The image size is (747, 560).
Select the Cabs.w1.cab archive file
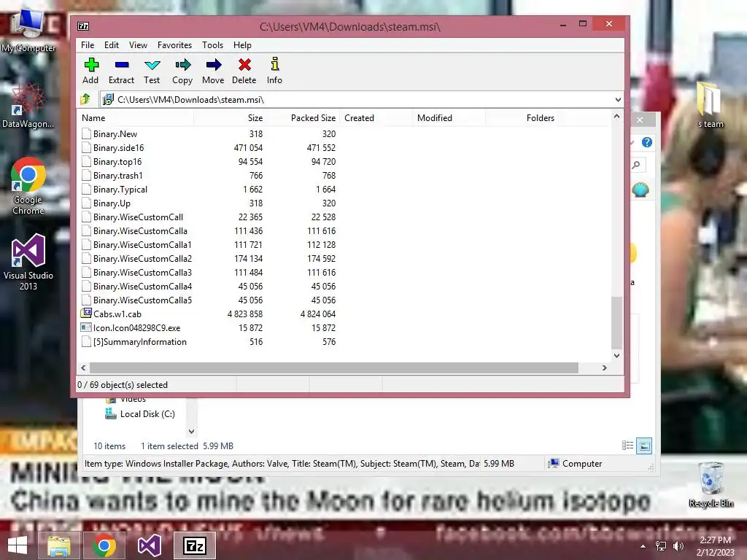[117, 314]
